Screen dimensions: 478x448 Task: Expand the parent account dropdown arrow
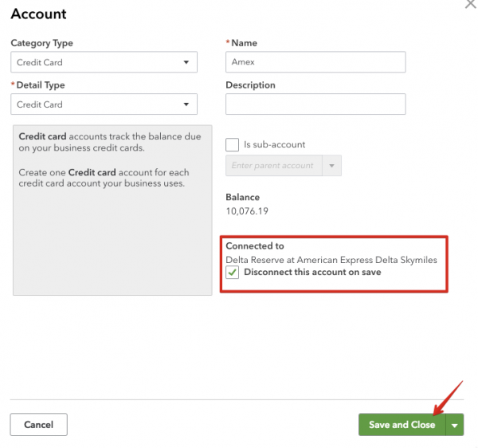point(331,166)
